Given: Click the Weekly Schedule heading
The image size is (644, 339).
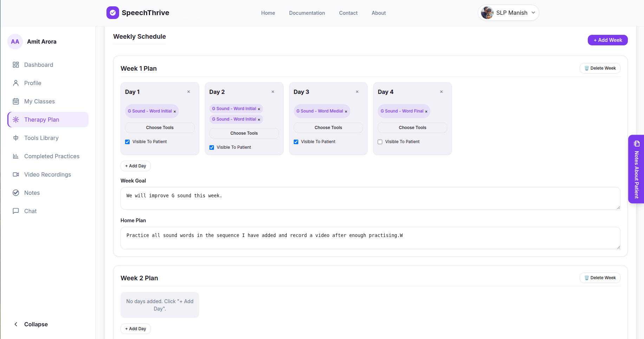Looking at the screenshot, I should [x=139, y=37].
